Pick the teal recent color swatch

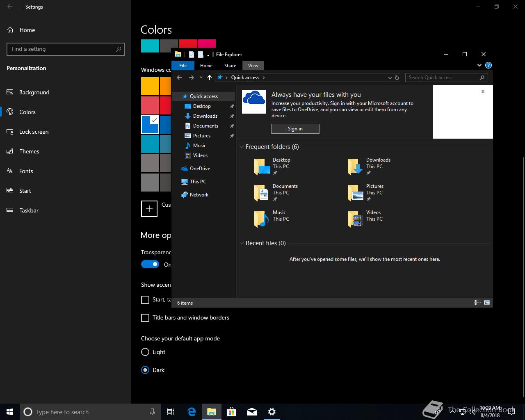tap(150, 46)
